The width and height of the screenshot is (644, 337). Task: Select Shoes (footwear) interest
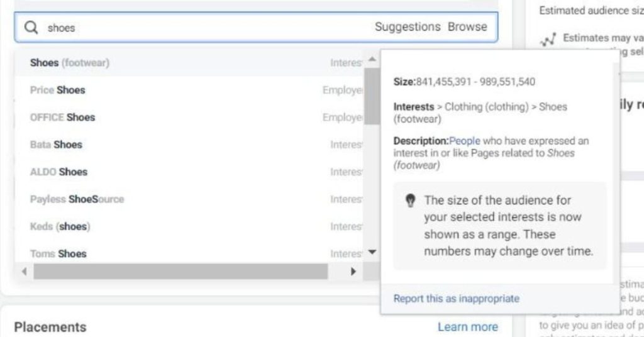click(189, 63)
